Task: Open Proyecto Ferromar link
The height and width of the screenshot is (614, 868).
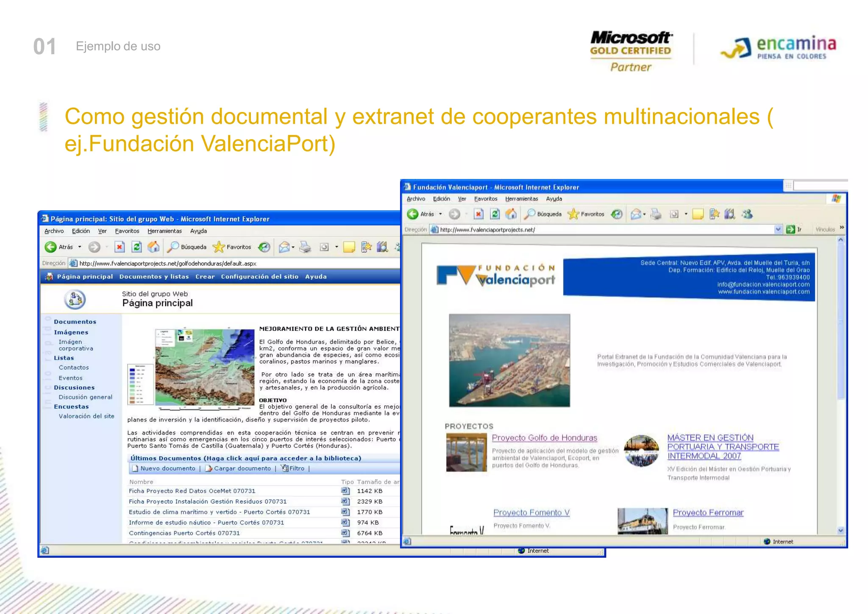Action: click(x=708, y=512)
